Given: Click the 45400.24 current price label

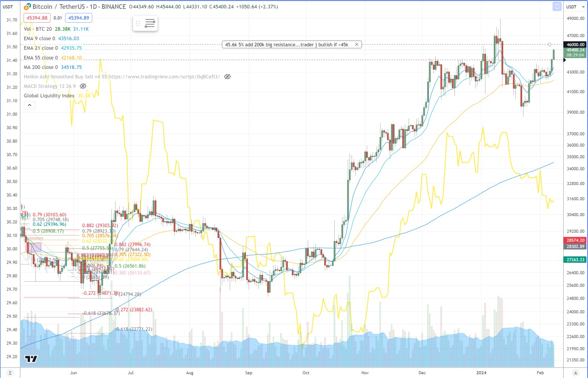Looking at the screenshot, I should click(575, 50).
